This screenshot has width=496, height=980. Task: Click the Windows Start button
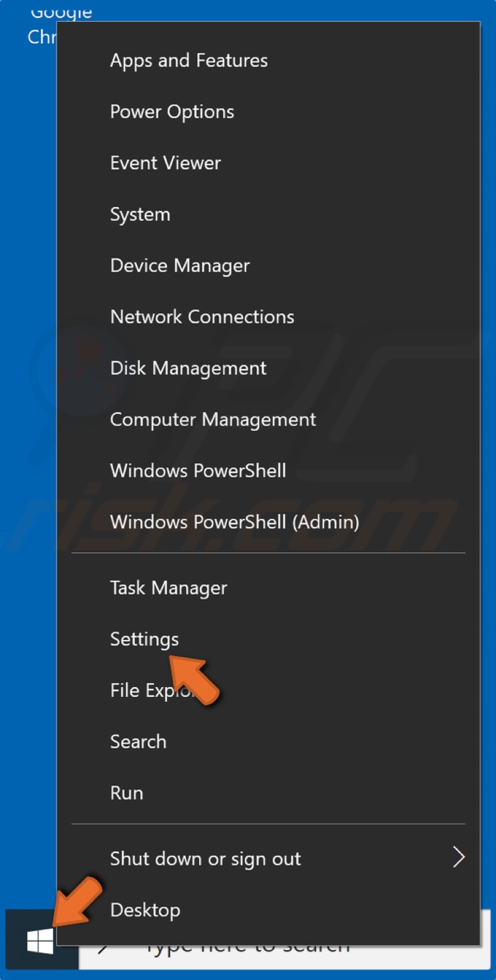(x=40, y=939)
